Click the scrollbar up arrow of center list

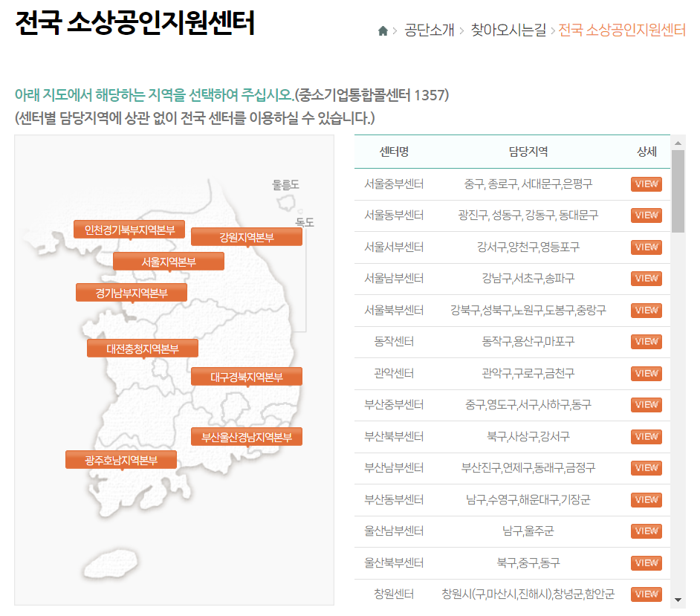(678, 143)
